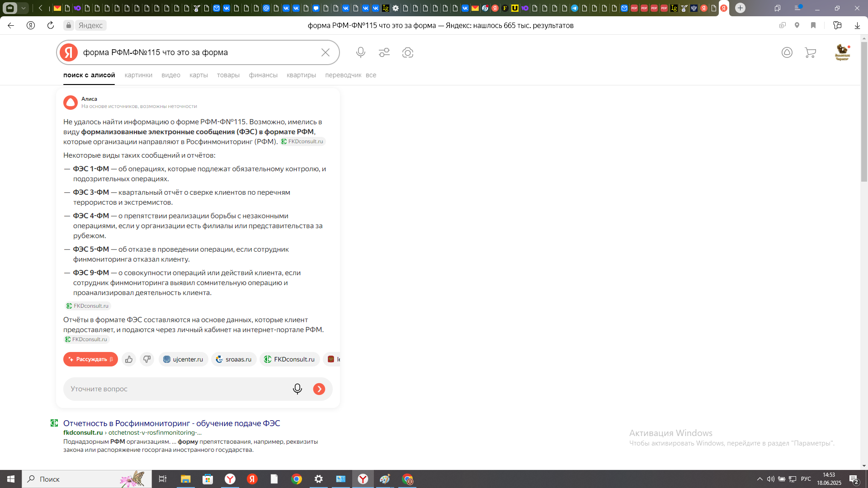The width and height of the screenshot is (868, 488).
Task: Open Google Chrome from the taskbar
Action: (x=297, y=479)
